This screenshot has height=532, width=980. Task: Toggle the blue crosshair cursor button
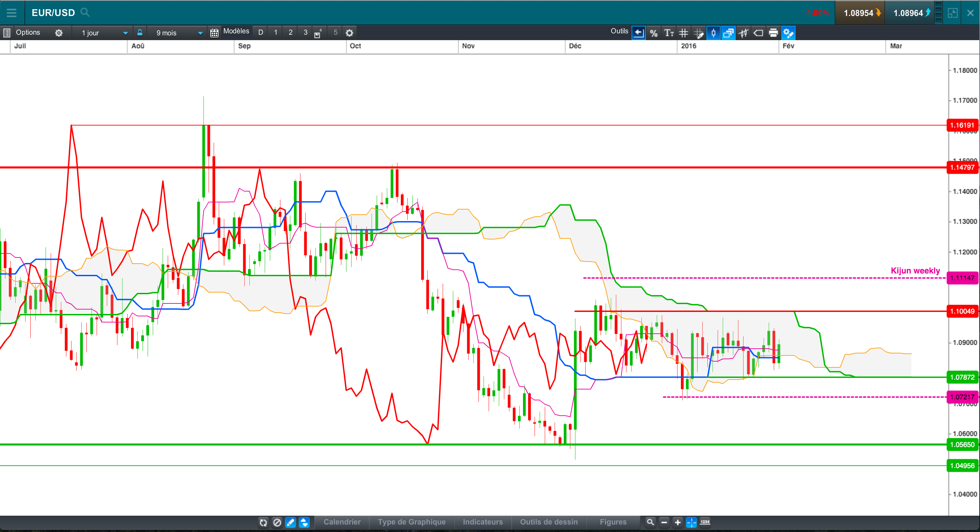(x=691, y=522)
